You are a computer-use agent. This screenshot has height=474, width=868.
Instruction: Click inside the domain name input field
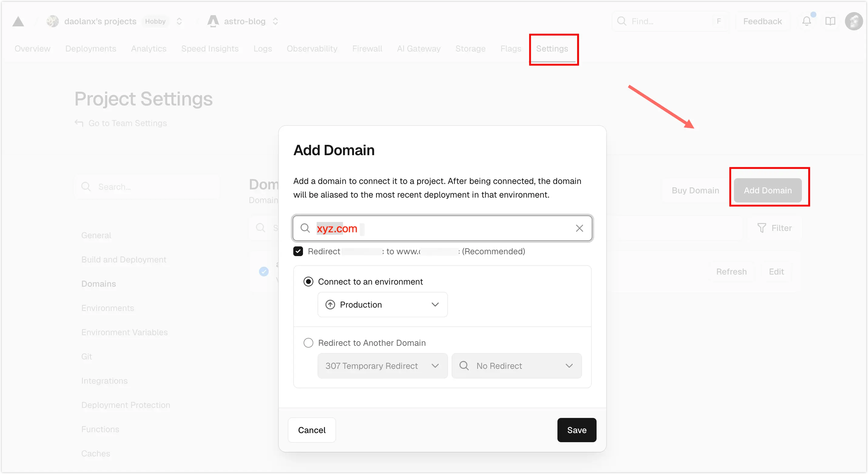click(438, 228)
